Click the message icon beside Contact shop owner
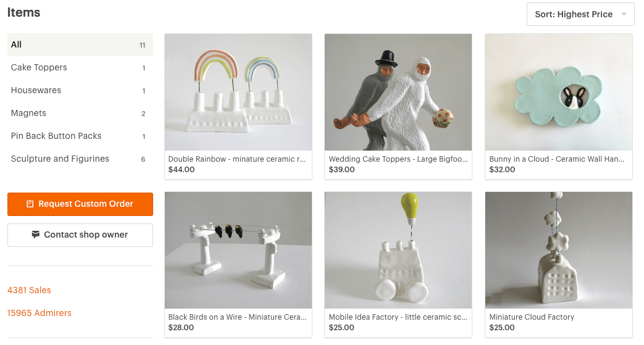This screenshot has height=345, width=644. click(x=36, y=235)
